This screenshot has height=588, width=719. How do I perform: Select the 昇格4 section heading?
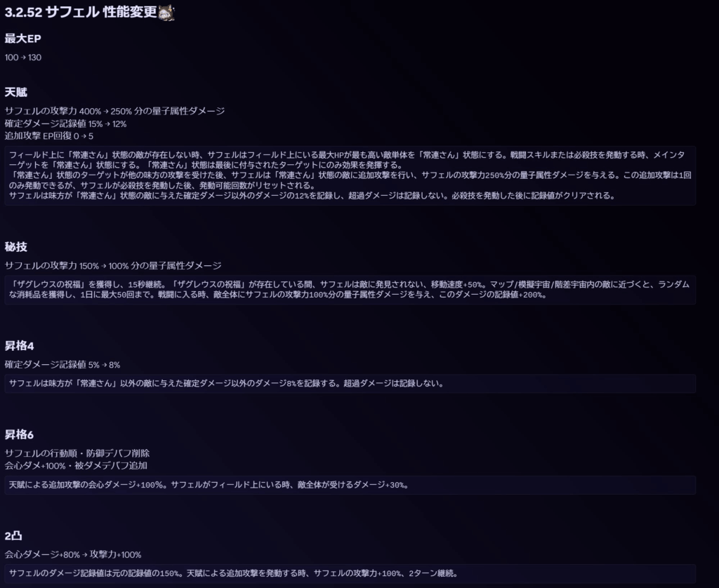point(19,345)
